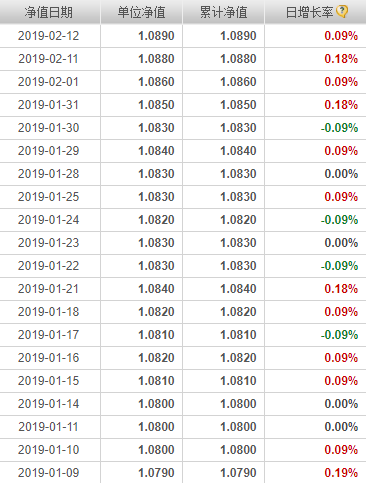The height and width of the screenshot is (483, 366).
Task: Select the 2019-01-21 date cell
Action: click(x=49, y=289)
